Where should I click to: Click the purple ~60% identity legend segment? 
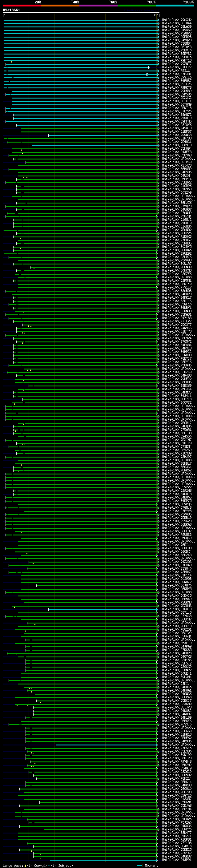98,6
